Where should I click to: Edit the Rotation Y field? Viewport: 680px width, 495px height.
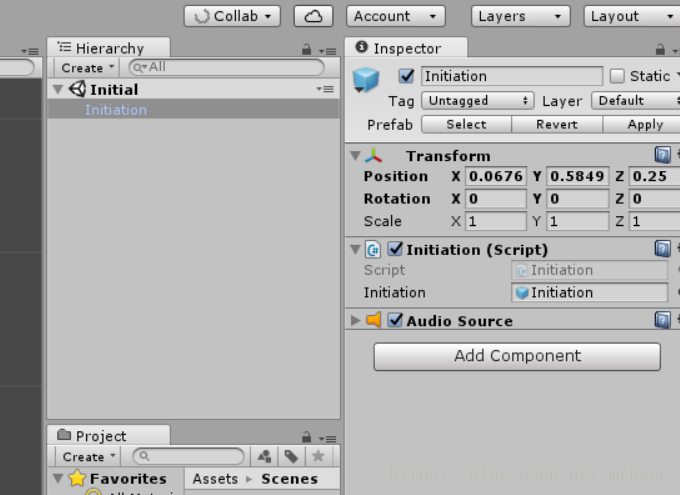tap(577, 199)
